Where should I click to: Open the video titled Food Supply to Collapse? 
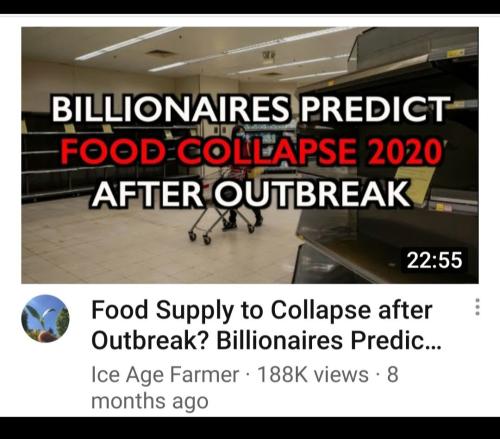[x=265, y=325]
